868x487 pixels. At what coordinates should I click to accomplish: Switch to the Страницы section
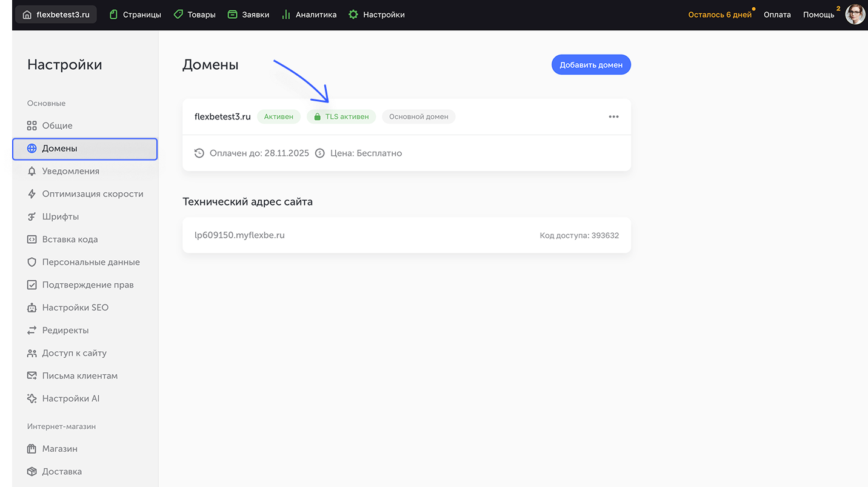(x=135, y=14)
